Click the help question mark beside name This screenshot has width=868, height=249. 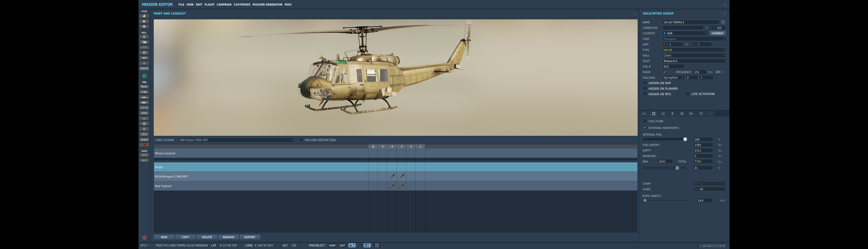[723, 22]
